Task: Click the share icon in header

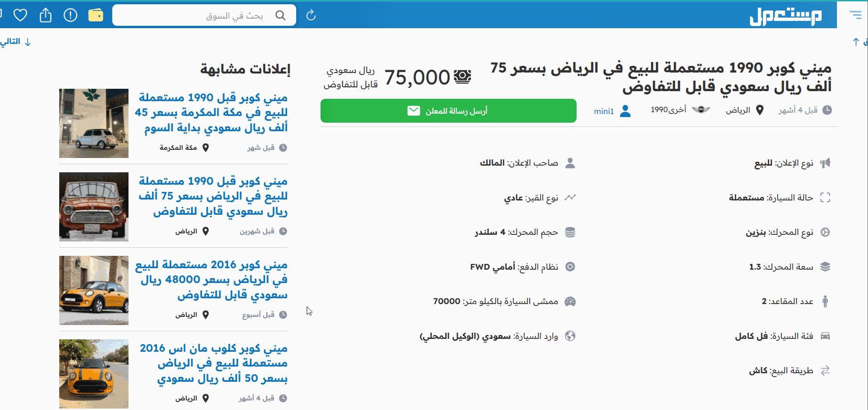Action: coord(45,16)
